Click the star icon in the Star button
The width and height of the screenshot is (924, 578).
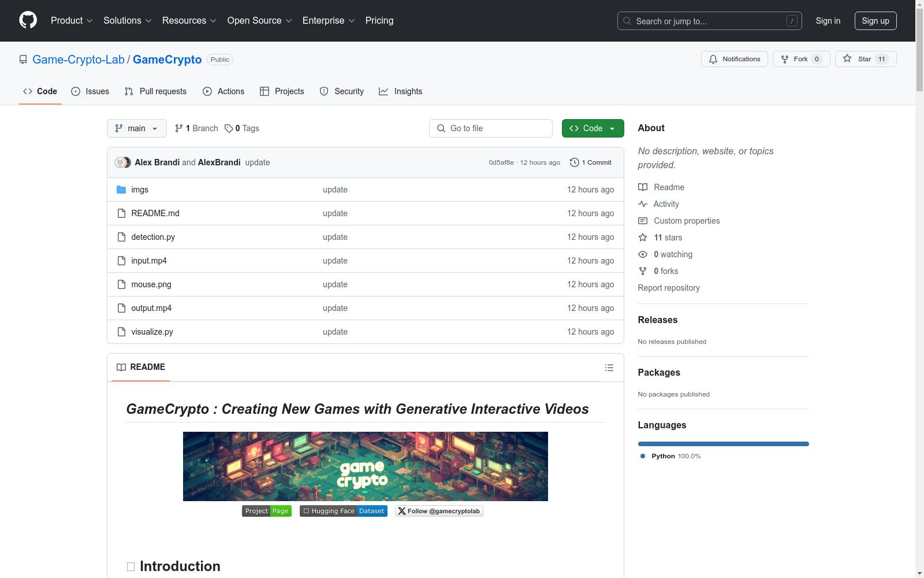click(x=847, y=58)
